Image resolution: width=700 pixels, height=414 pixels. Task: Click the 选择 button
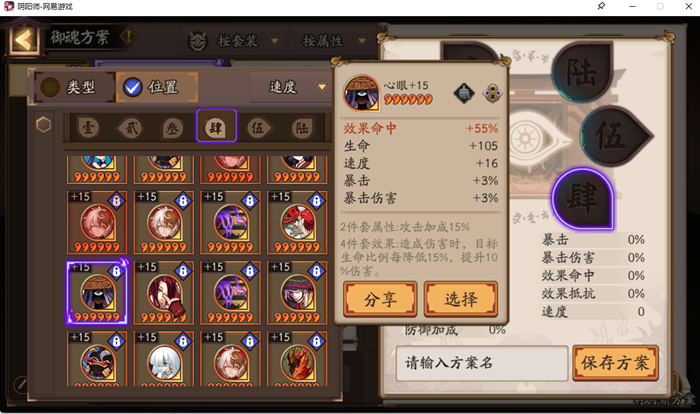point(461,299)
